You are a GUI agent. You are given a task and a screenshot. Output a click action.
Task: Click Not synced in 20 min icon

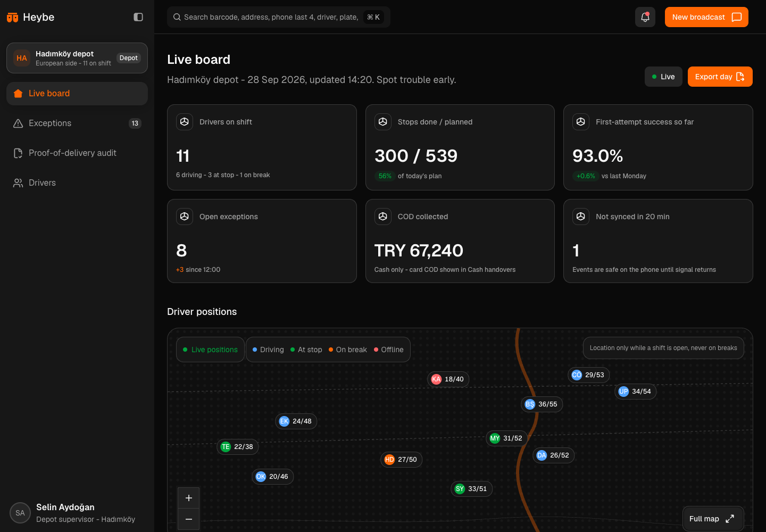(x=581, y=217)
